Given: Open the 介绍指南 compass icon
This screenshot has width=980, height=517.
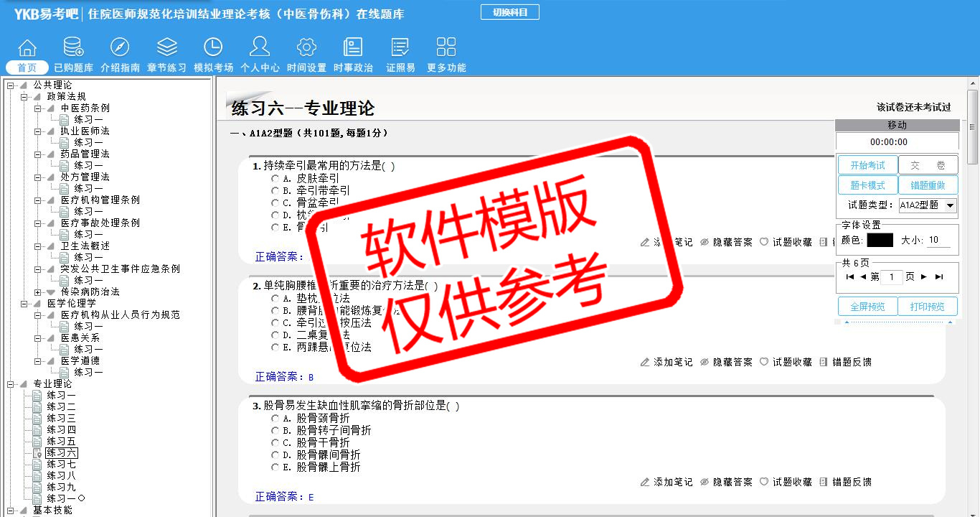Looking at the screenshot, I should coord(120,48).
